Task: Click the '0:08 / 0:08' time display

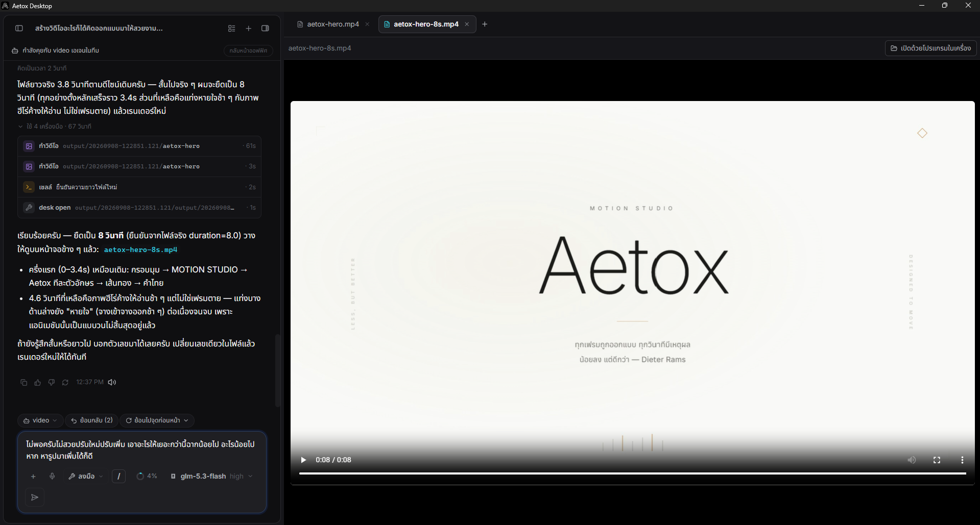Action: click(333, 460)
